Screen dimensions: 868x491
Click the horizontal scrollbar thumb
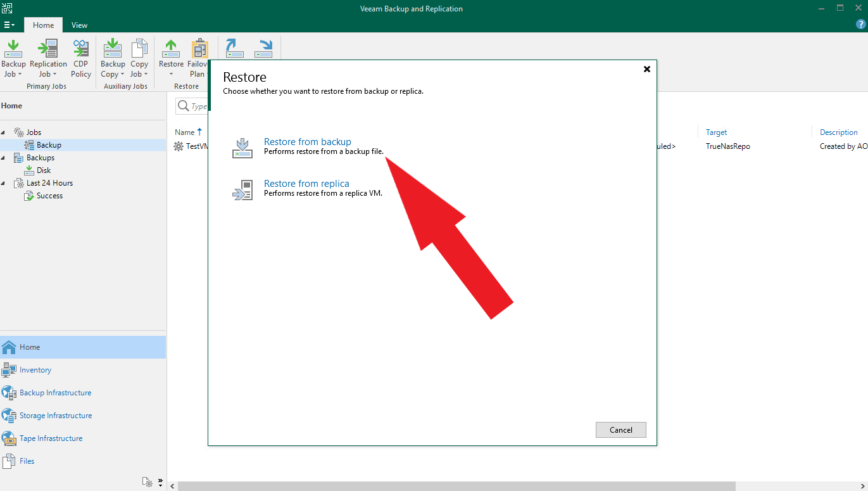pos(456,486)
